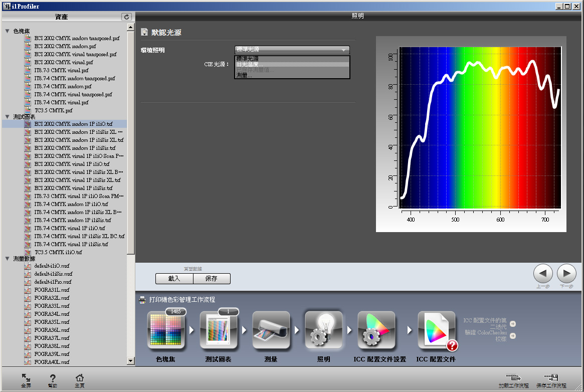Click the refresh icon in 資產 panel header
The image size is (584, 392).
pos(127,17)
